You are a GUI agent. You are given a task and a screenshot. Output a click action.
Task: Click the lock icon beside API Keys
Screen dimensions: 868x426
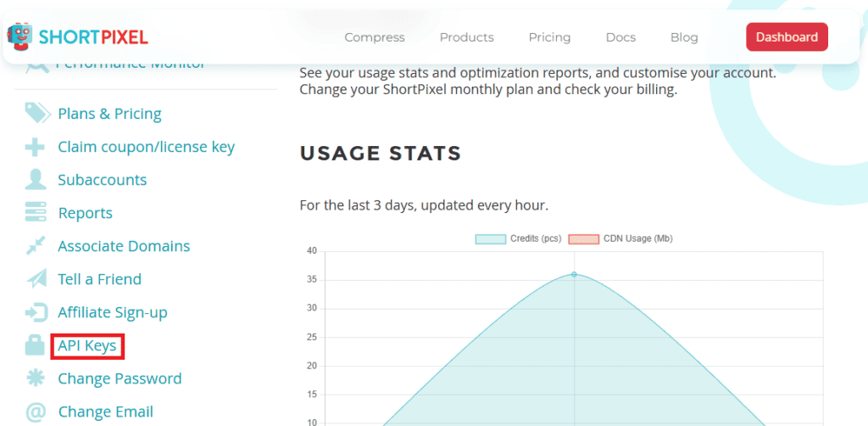[36, 345]
